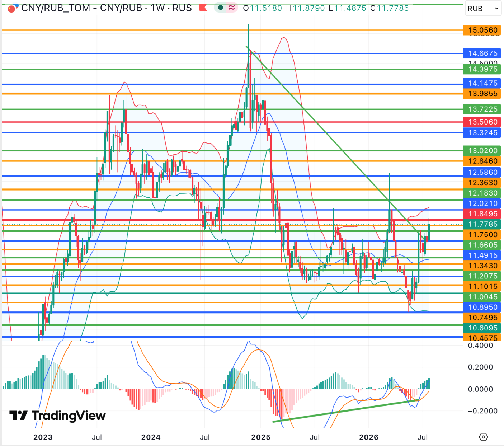The width and height of the screenshot is (504, 446).
Task: Click the Jul label between 2025 and 2026
Action: pyautogui.click(x=315, y=437)
